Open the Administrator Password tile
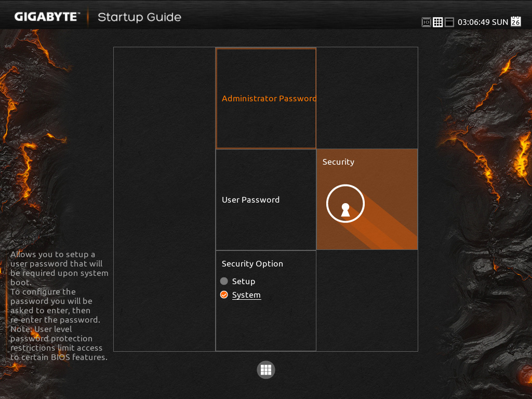Image resolution: width=532 pixels, height=399 pixels. click(x=266, y=99)
